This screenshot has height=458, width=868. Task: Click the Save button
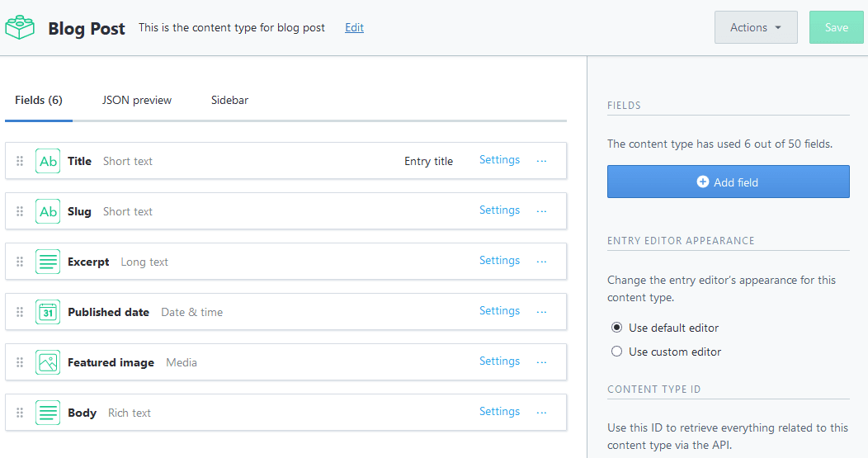pyautogui.click(x=836, y=27)
